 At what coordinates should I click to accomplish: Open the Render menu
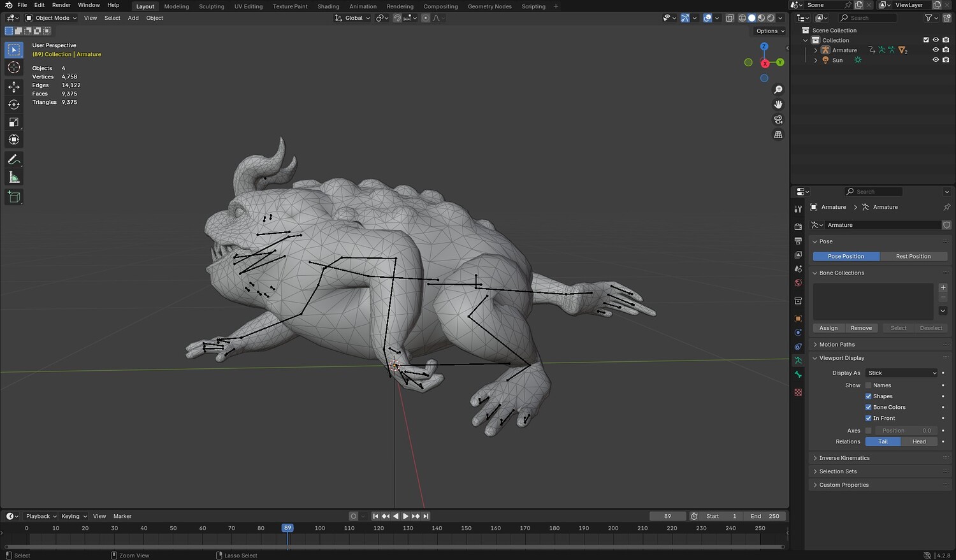pyautogui.click(x=61, y=5)
